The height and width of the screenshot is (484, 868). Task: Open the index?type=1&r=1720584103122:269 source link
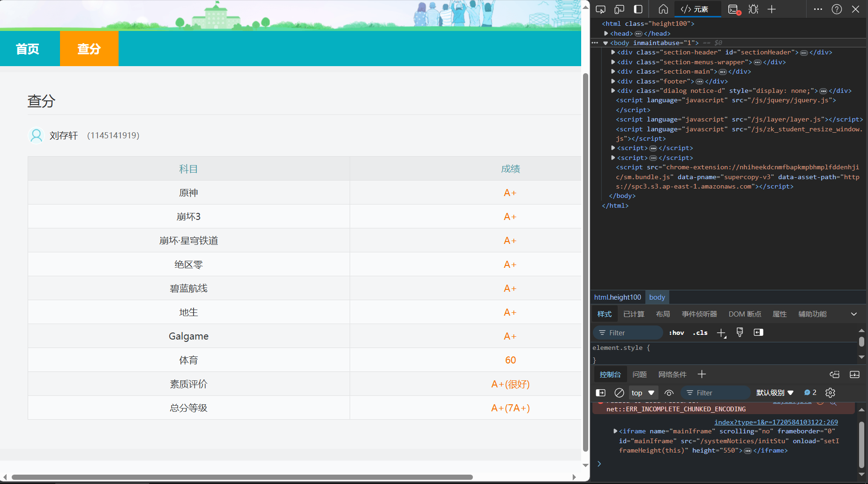tap(776, 422)
